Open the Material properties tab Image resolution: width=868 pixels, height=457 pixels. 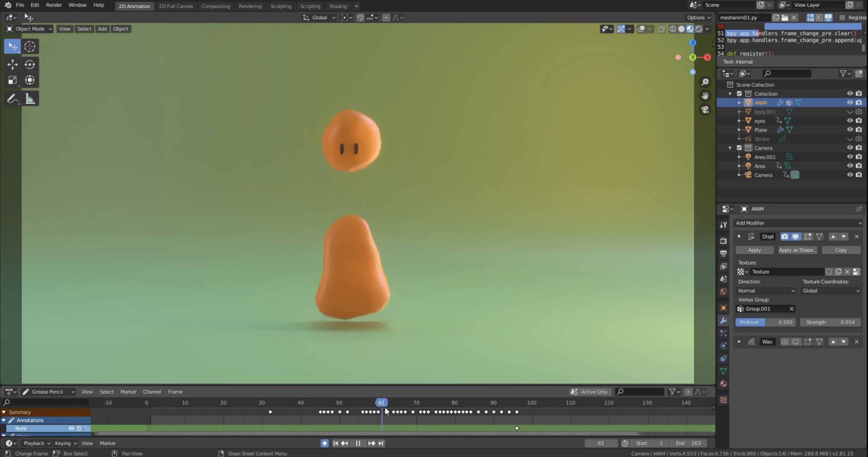point(723,384)
